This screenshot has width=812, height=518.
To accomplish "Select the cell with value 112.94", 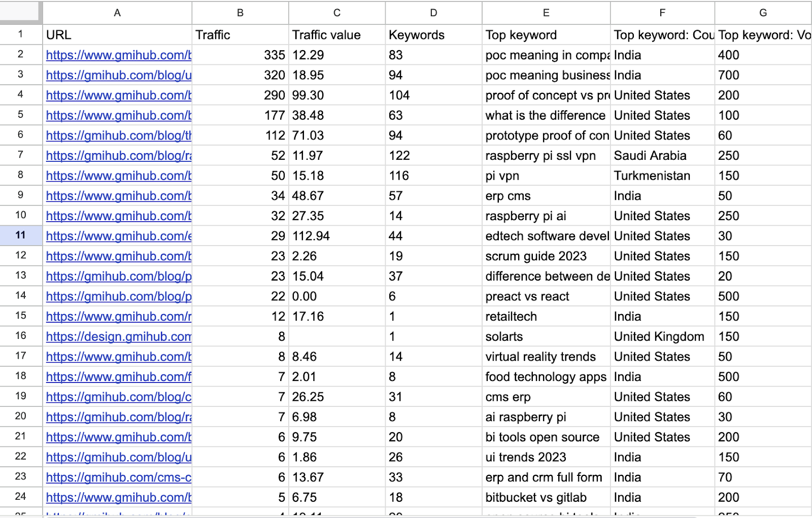I will (x=337, y=236).
